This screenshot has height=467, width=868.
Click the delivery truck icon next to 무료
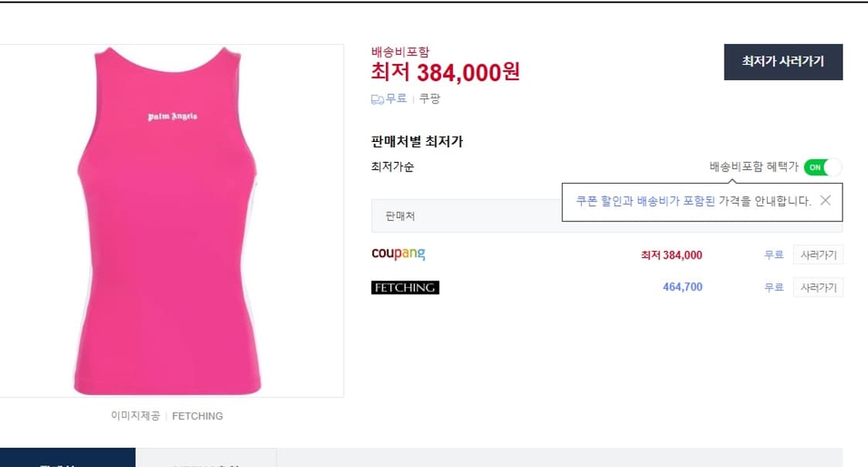click(x=376, y=99)
